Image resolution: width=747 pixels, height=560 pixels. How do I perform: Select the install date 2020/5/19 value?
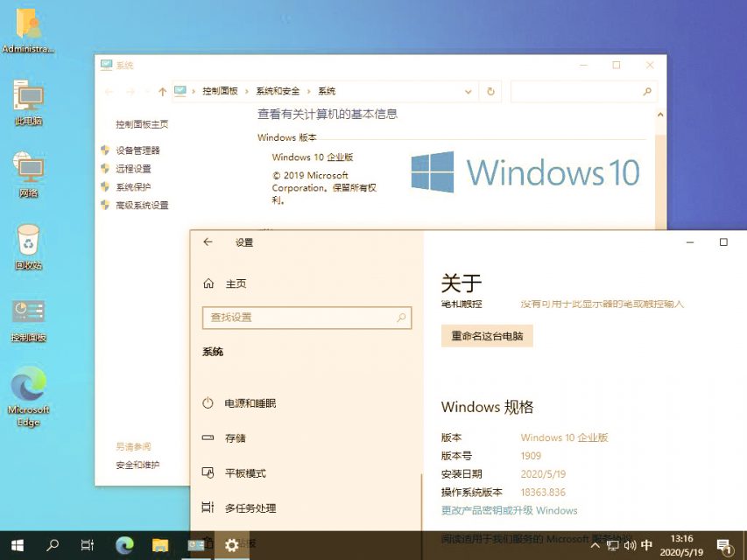pyautogui.click(x=543, y=474)
